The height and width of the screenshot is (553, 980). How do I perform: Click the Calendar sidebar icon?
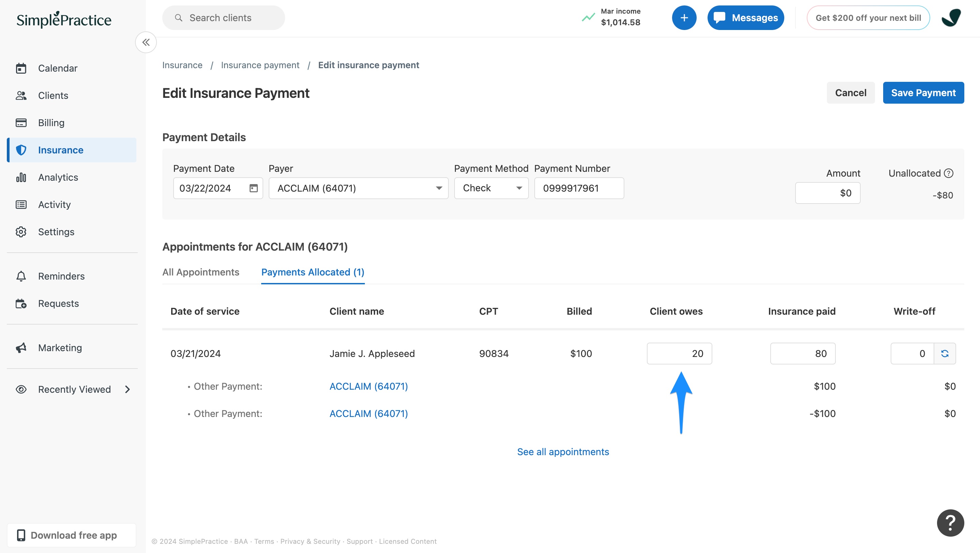pyautogui.click(x=21, y=68)
